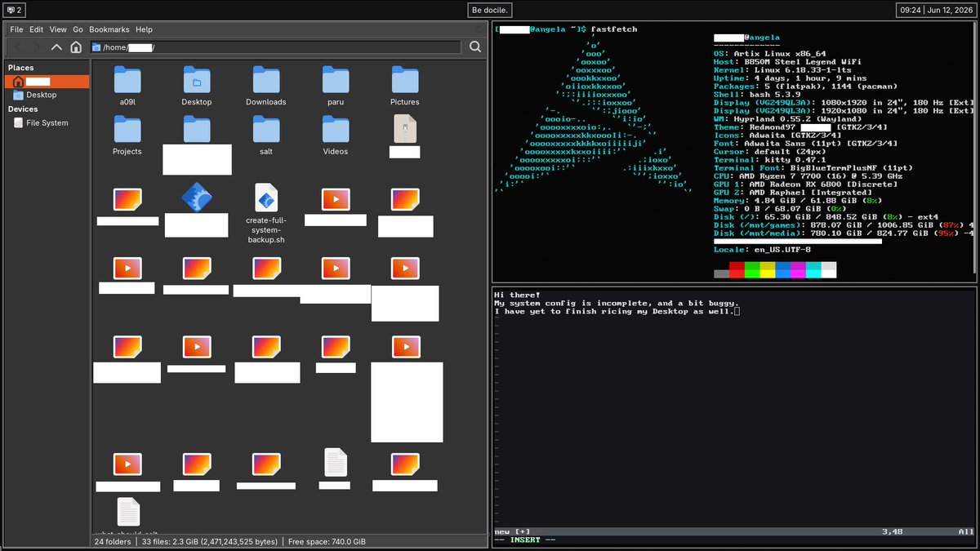980x551 pixels.
Task: Click the Home folder toolbar icon
Action: [76, 47]
